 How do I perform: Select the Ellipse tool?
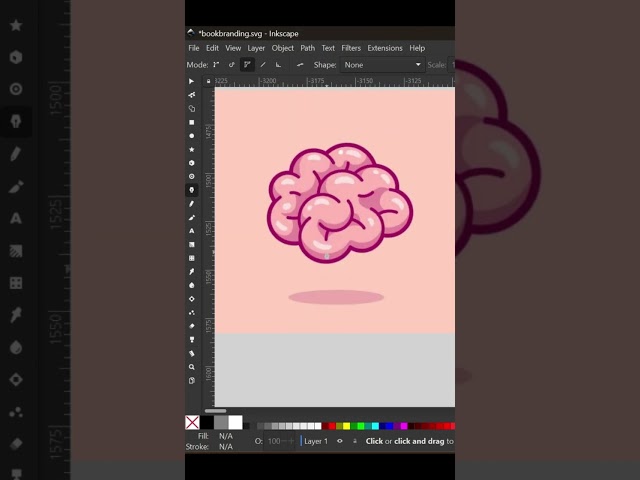click(x=191, y=136)
